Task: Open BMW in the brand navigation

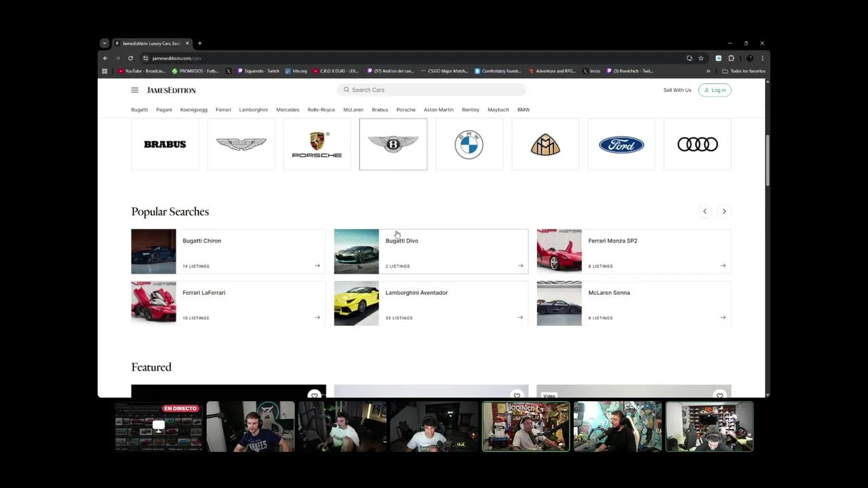Action: pos(523,110)
